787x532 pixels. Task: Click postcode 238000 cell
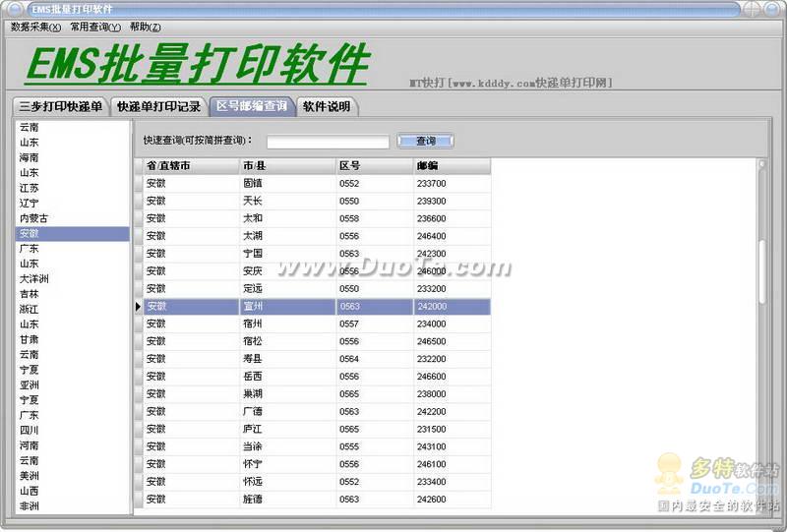coord(452,394)
